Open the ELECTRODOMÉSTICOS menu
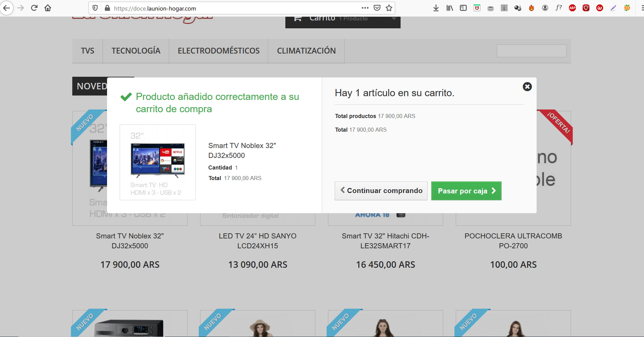Screen dimensions: 644x337 [x=219, y=51]
